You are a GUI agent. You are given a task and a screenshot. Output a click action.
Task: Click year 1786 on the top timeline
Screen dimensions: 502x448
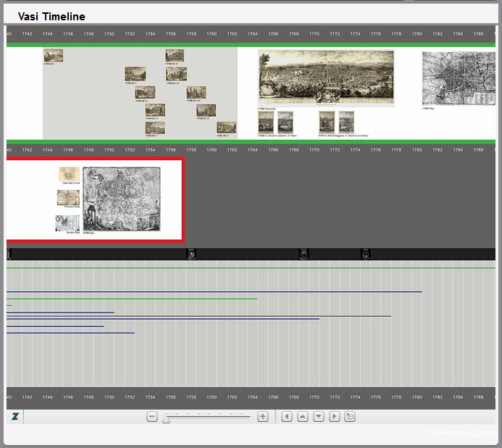pyautogui.click(x=478, y=34)
